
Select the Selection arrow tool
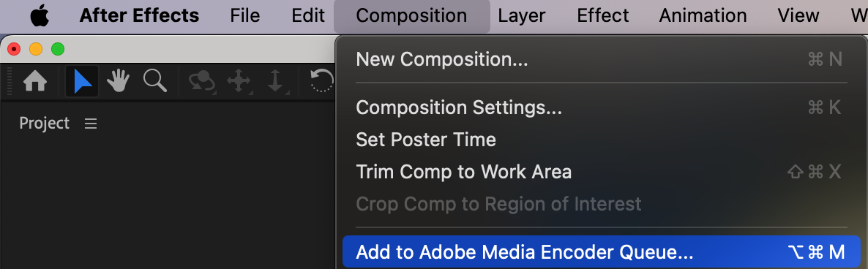tap(82, 82)
